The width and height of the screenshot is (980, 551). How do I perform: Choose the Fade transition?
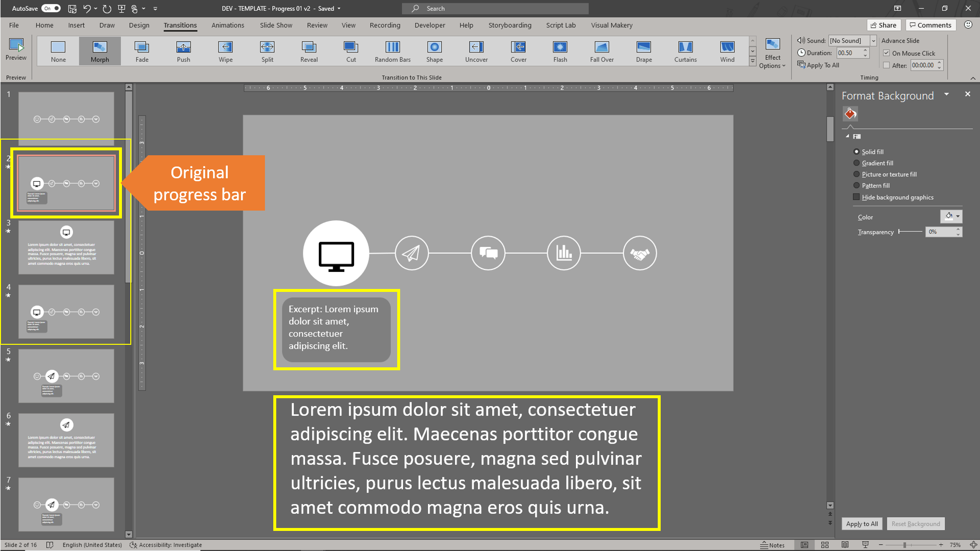(142, 51)
